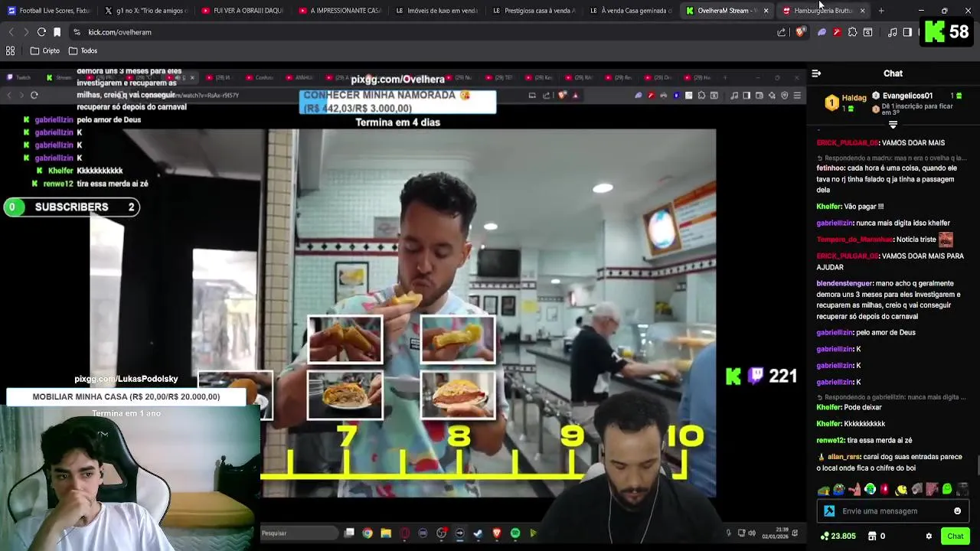
Task: Open Kheifer's name on 'Vão pagar !!!'
Action: 828,207
